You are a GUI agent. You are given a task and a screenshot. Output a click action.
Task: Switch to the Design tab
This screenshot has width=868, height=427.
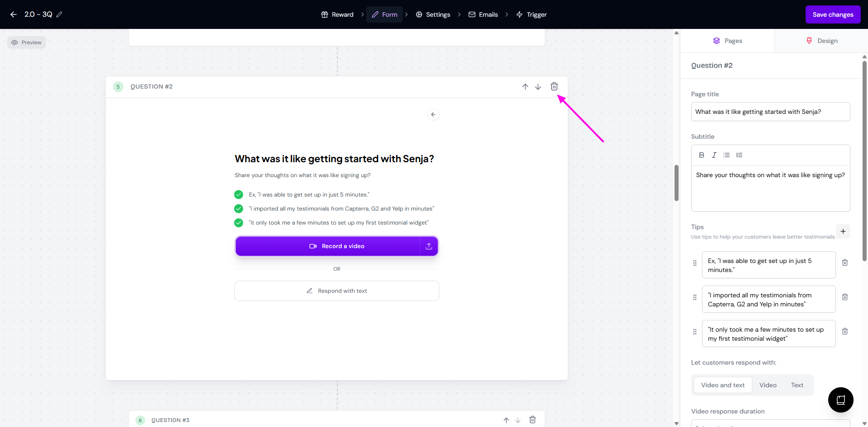pyautogui.click(x=821, y=41)
